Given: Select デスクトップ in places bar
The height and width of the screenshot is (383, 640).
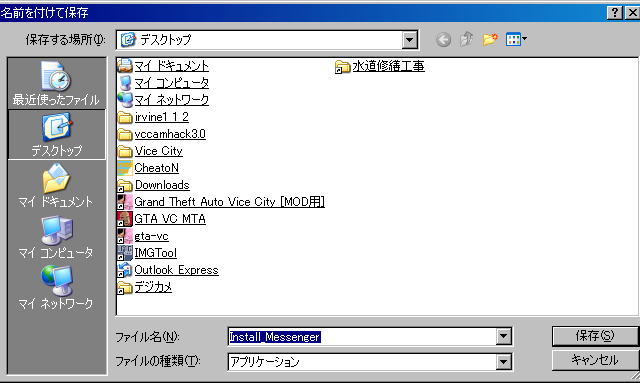Looking at the screenshot, I should tap(56, 134).
